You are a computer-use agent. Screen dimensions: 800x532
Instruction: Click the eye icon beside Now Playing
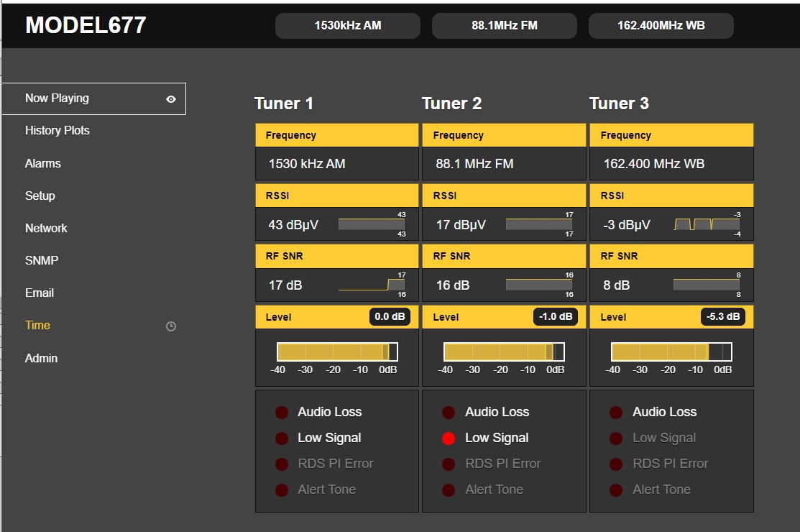(171, 99)
